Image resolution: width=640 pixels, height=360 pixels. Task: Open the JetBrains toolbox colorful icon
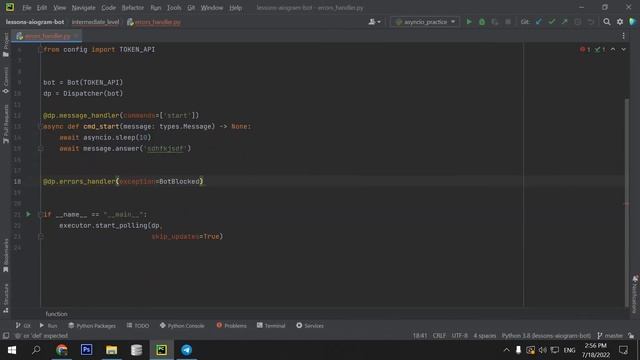(x=633, y=22)
